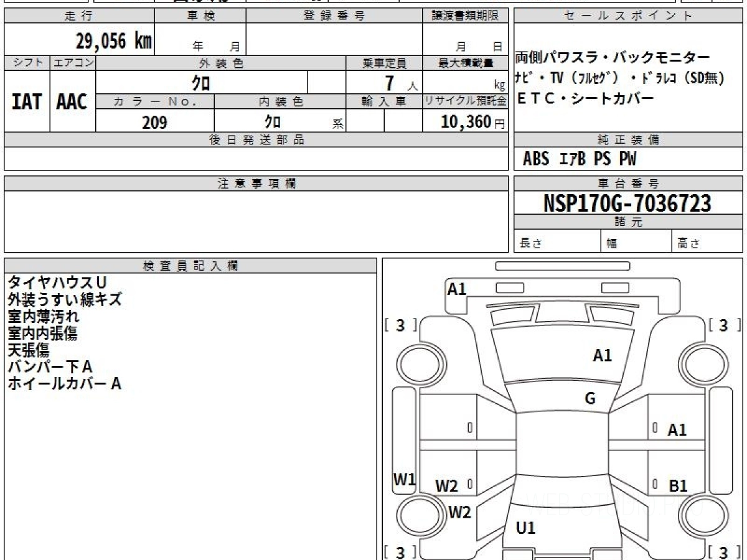This screenshot has height=560, width=747.
Task: Click the 高さ dimension cell
Action: click(x=708, y=242)
